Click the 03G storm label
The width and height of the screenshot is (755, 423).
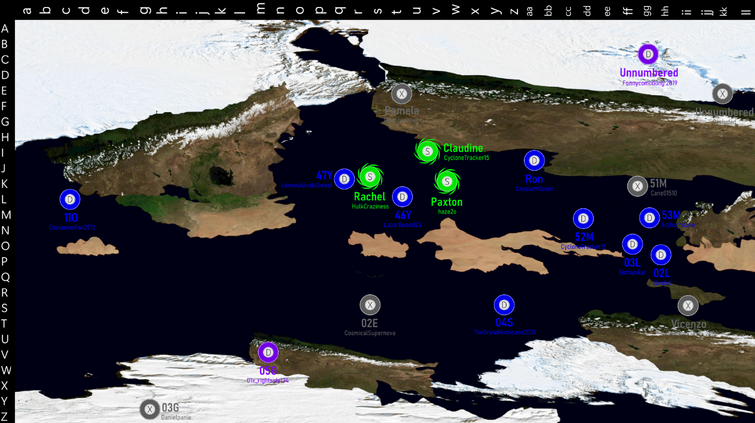(170, 408)
